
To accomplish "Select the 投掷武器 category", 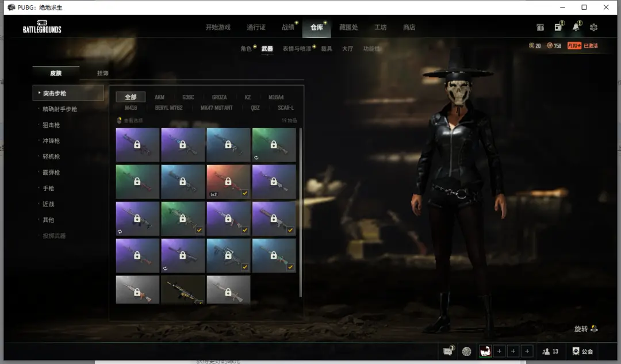I will [54, 236].
